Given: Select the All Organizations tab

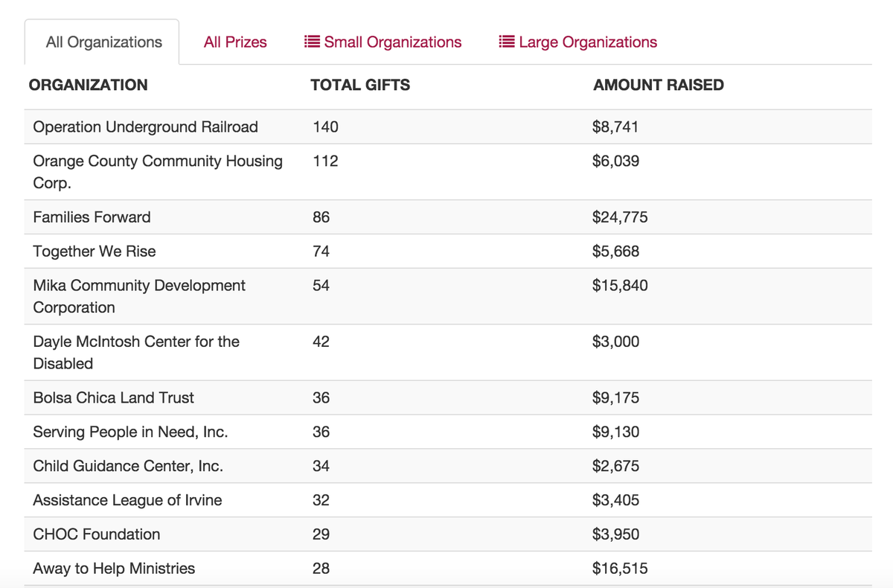Looking at the screenshot, I should [x=103, y=42].
